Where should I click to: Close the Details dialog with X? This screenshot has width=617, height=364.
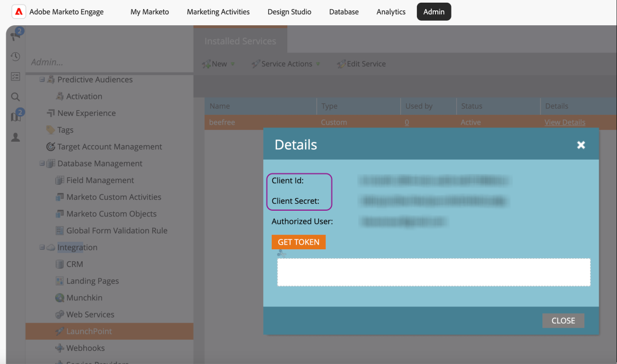581,145
